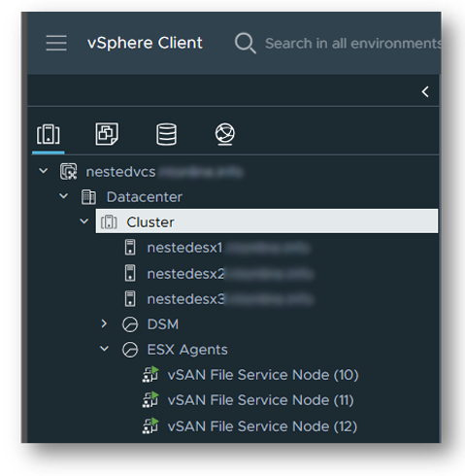This screenshot has height=476, width=465.
Task: Collapse the navigator side panel
Action: (x=425, y=92)
